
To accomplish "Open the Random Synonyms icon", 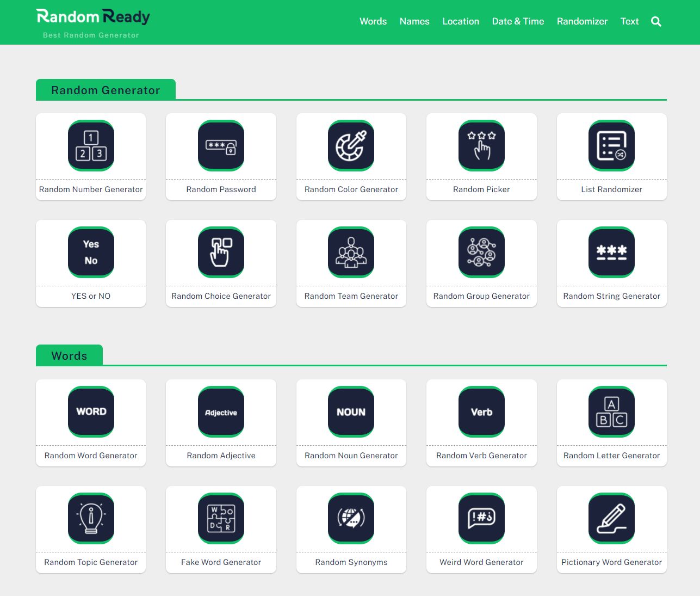I will 351,518.
